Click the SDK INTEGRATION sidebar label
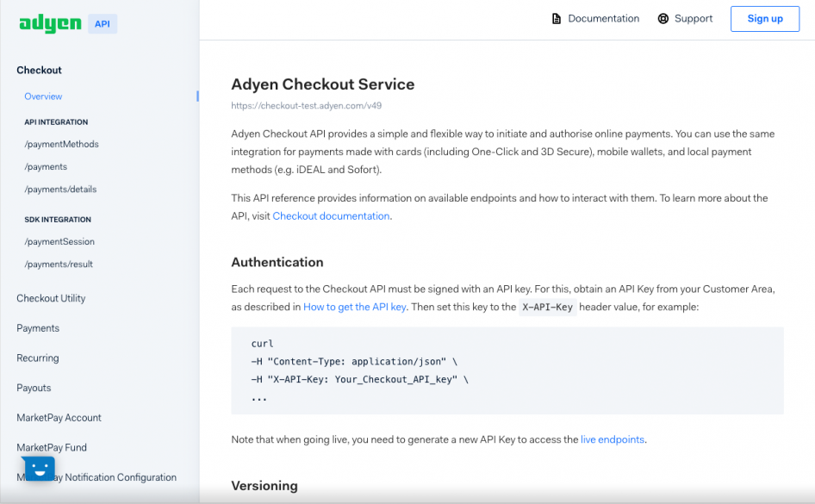815x504 pixels. click(x=58, y=220)
